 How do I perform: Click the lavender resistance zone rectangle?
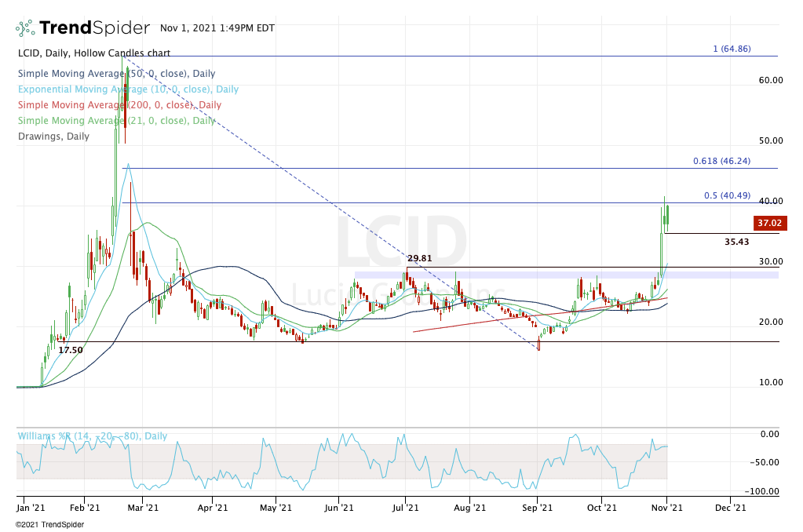(565, 275)
